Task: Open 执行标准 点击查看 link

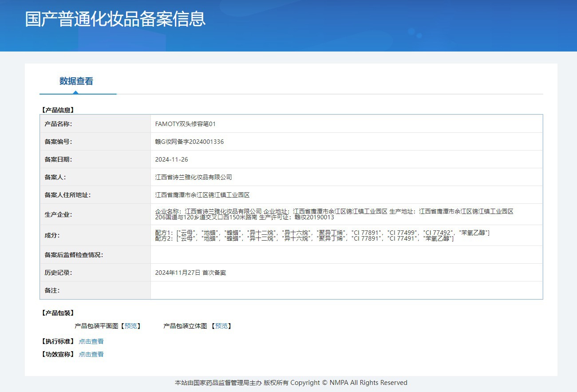Action: point(91,341)
